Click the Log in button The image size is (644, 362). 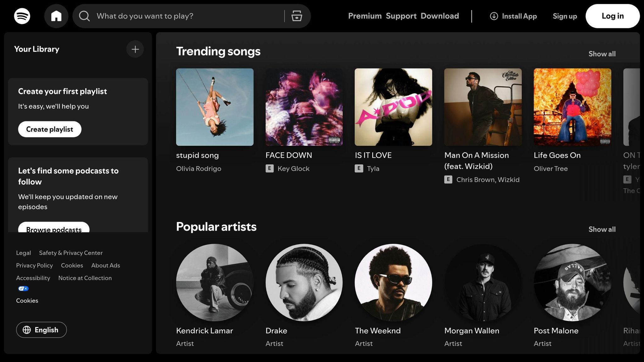pos(613,16)
